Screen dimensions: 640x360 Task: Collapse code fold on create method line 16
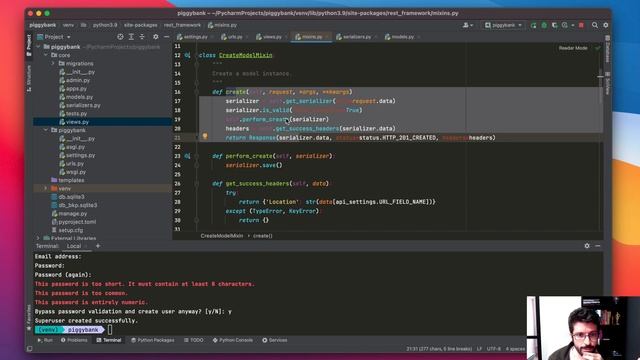click(x=196, y=92)
